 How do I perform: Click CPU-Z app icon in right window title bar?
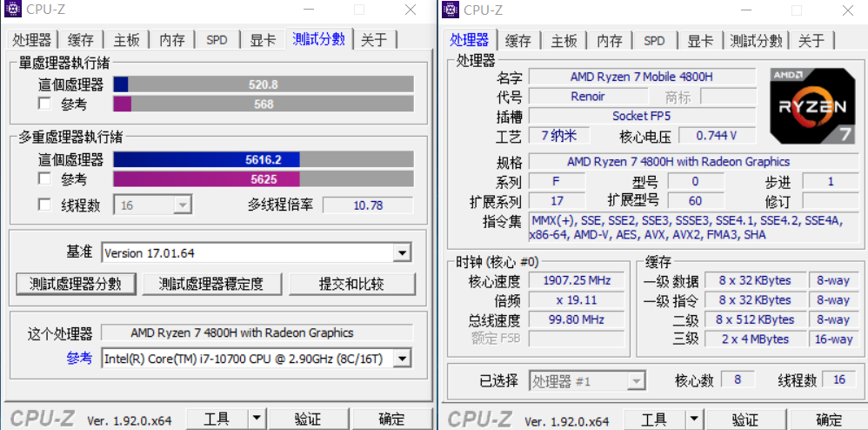tap(451, 10)
